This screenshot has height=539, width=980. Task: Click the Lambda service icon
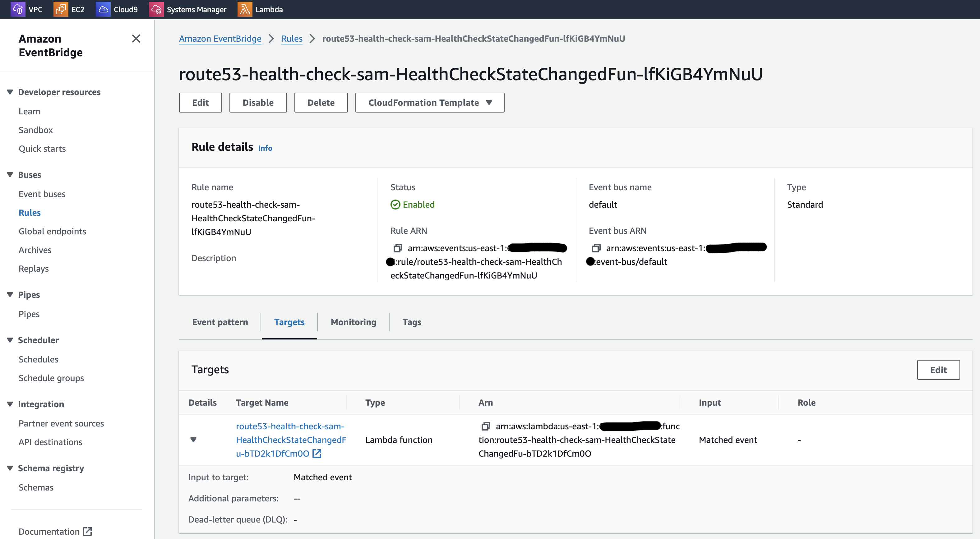[245, 9]
